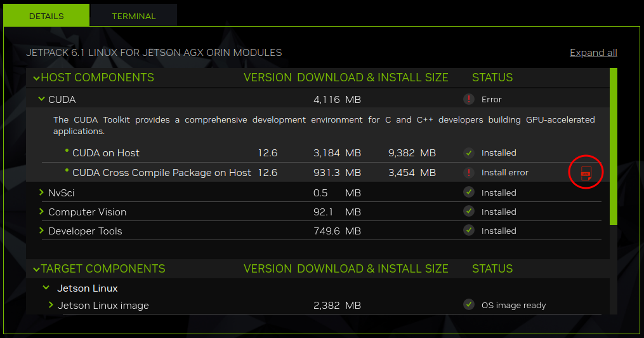Click the Expand all link
Image resolution: width=644 pixels, height=338 pixels.
pyautogui.click(x=593, y=53)
